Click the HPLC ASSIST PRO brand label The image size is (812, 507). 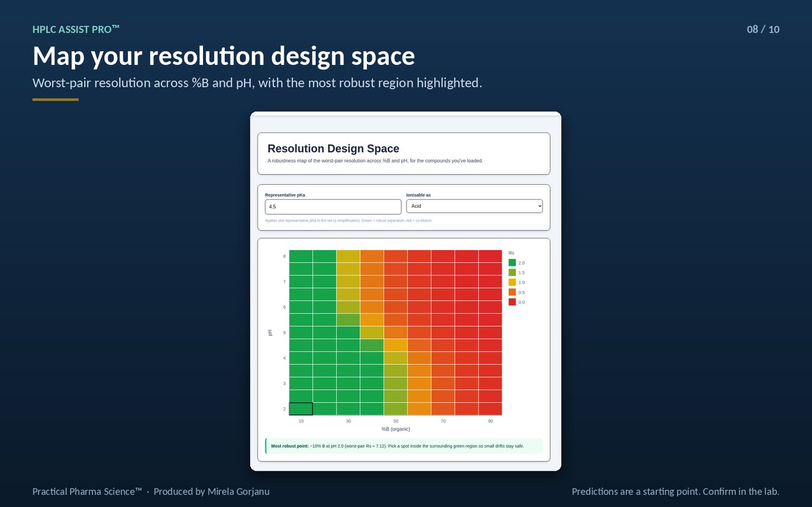pos(76,29)
